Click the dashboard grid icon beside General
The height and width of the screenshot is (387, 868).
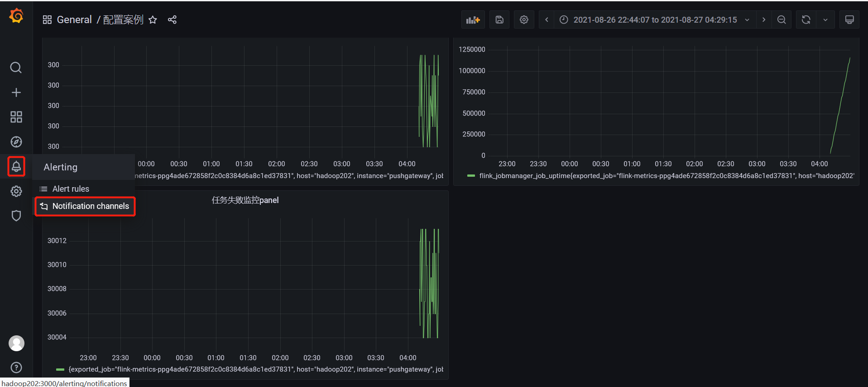47,19
